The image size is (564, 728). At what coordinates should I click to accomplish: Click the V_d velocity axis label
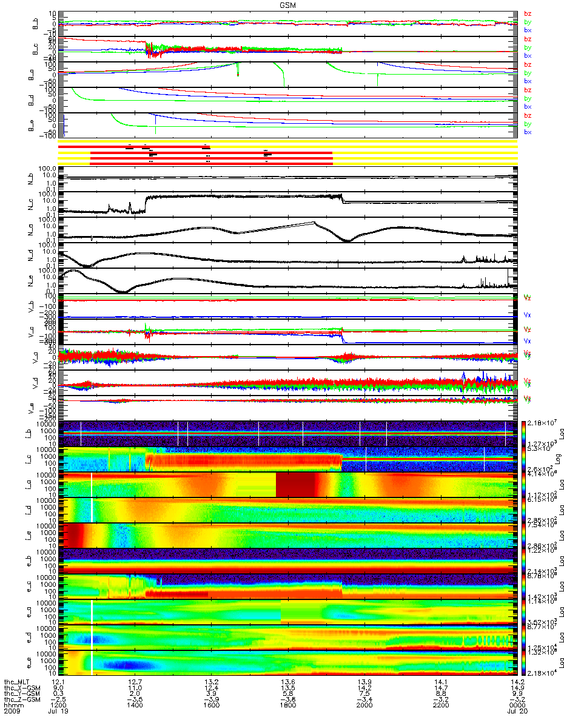pos(36,382)
